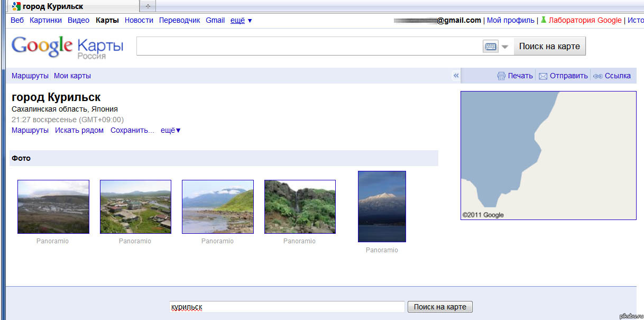Focus the main search field at top

(x=309, y=46)
